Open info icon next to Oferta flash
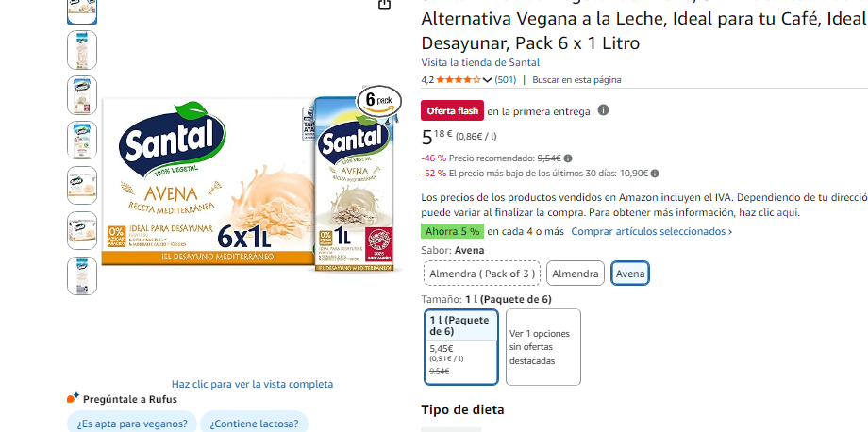The height and width of the screenshot is (432, 868). [x=604, y=110]
